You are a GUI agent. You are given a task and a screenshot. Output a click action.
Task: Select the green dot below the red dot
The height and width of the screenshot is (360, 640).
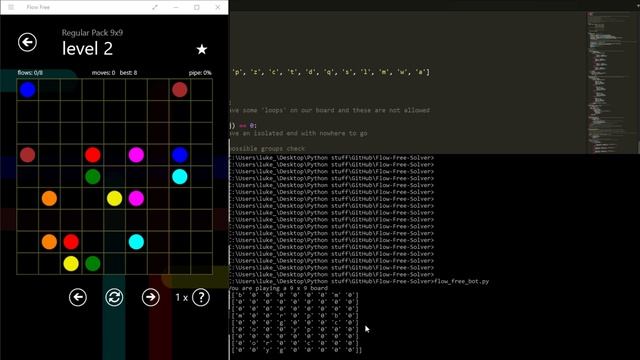(93, 177)
